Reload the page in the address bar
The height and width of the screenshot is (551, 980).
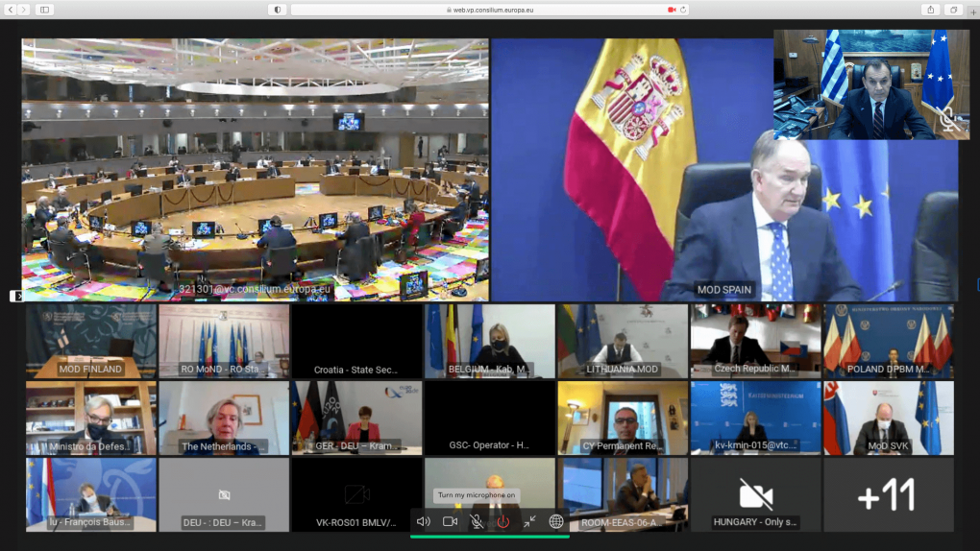point(683,10)
